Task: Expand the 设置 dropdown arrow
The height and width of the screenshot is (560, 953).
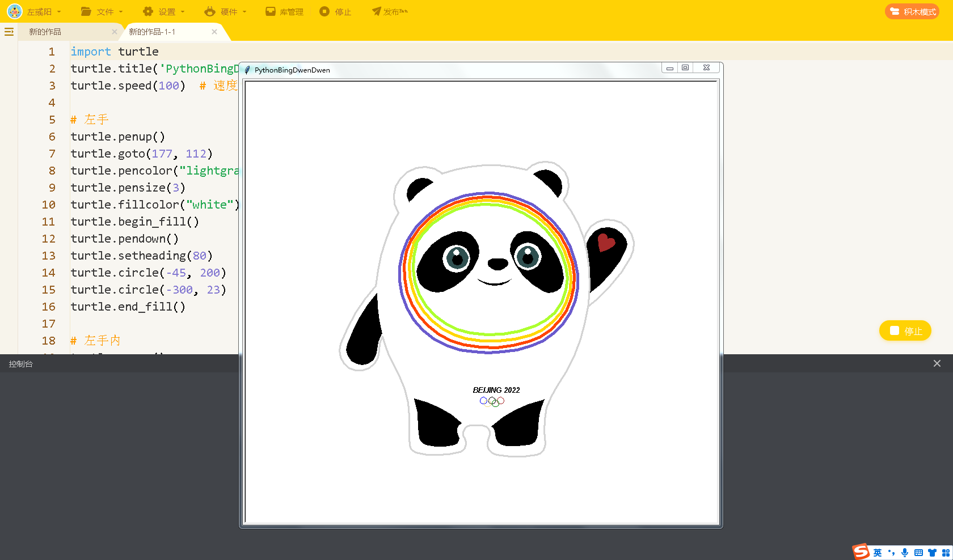Action: click(183, 12)
